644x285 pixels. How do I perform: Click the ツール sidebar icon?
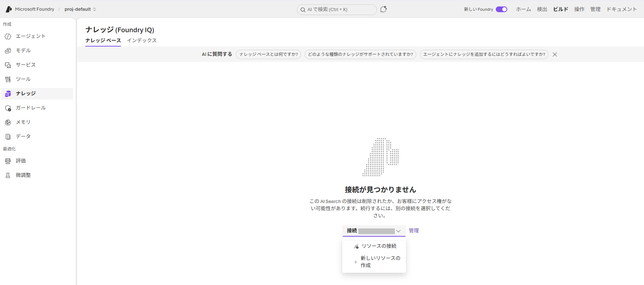click(x=8, y=79)
